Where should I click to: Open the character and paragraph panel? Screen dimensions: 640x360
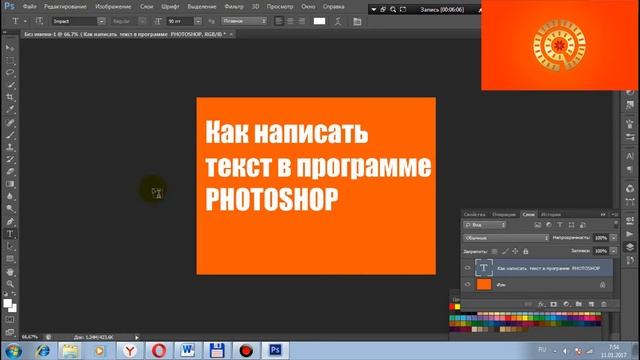(357, 21)
